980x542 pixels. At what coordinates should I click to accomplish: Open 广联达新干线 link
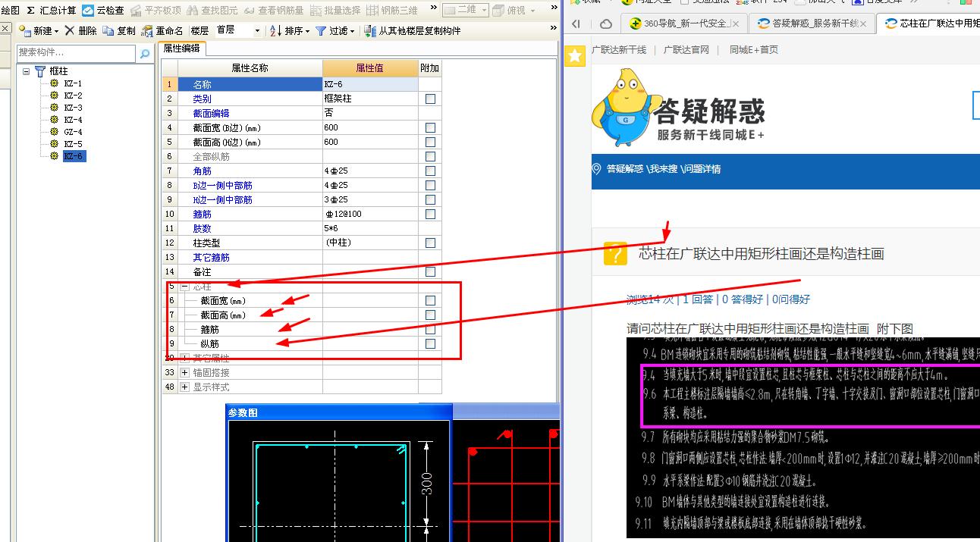[618, 49]
